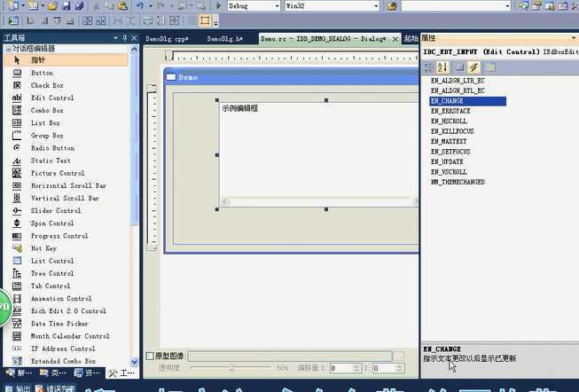Image resolution: width=579 pixels, height=392 pixels.
Task: Collapse the 对话框编辑器 toolbox group
Action: tap(8, 49)
